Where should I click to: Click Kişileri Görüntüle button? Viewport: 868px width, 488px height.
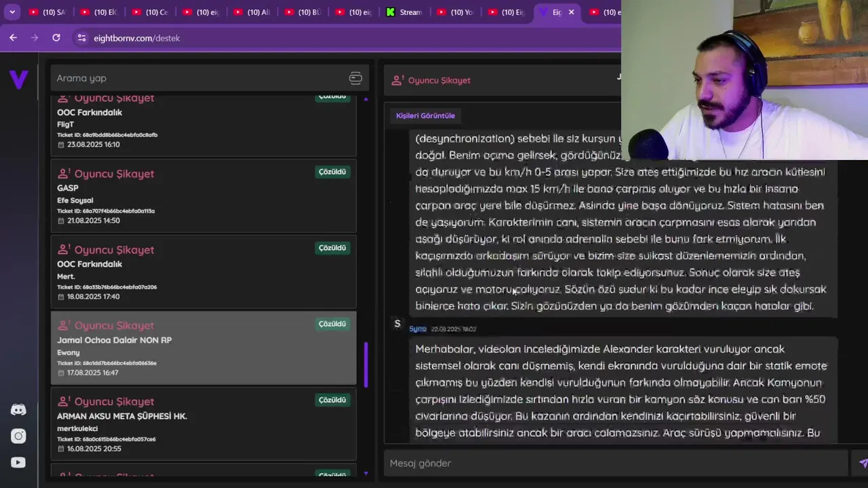tap(425, 116)
